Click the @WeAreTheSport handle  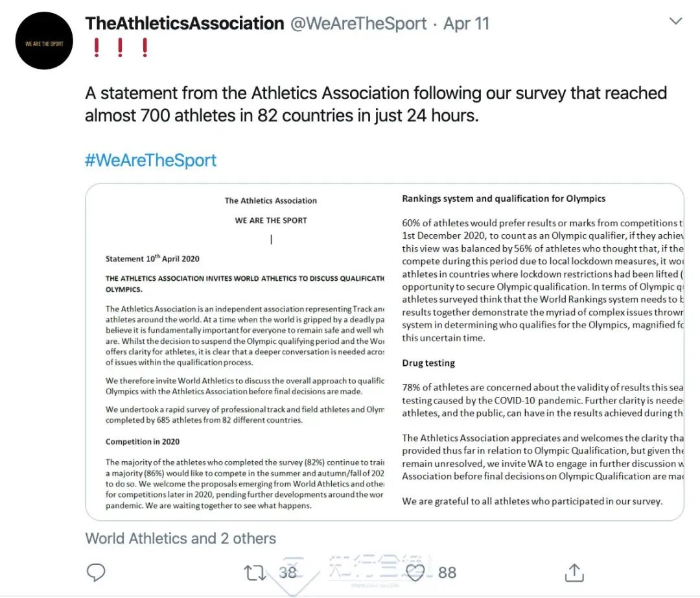point(358,24)
